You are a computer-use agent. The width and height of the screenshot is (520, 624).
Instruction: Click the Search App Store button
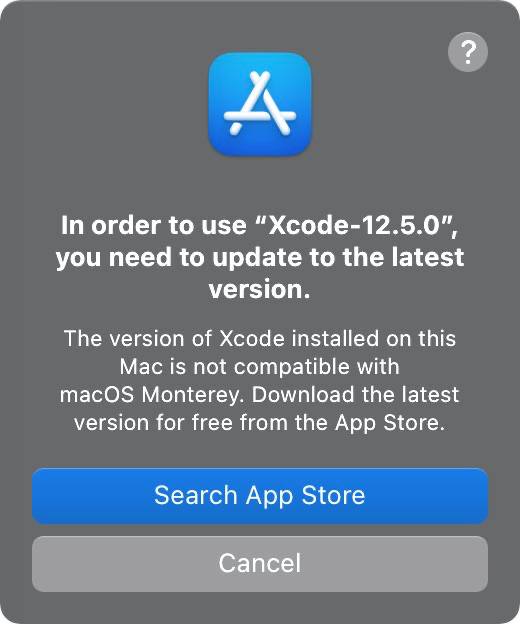click(260, 496)
